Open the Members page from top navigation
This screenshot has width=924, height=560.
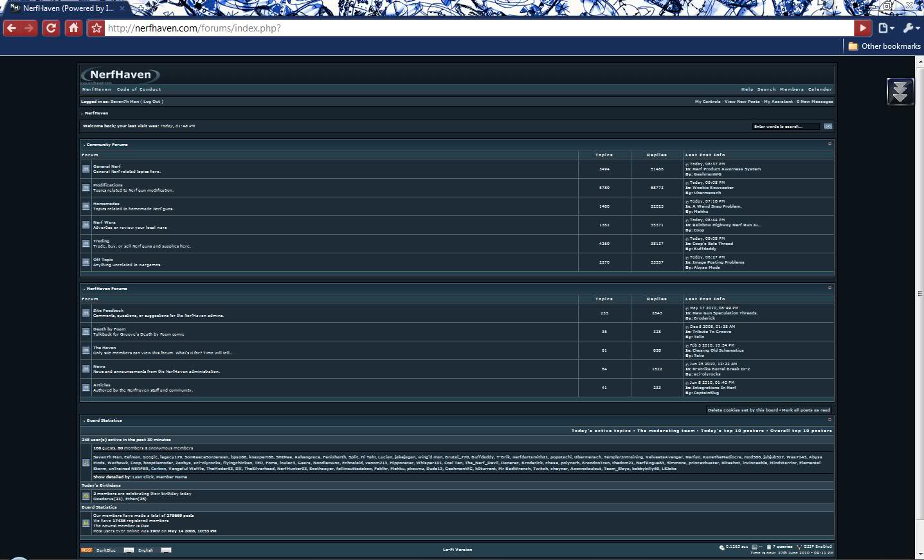[x=792, y=89]
